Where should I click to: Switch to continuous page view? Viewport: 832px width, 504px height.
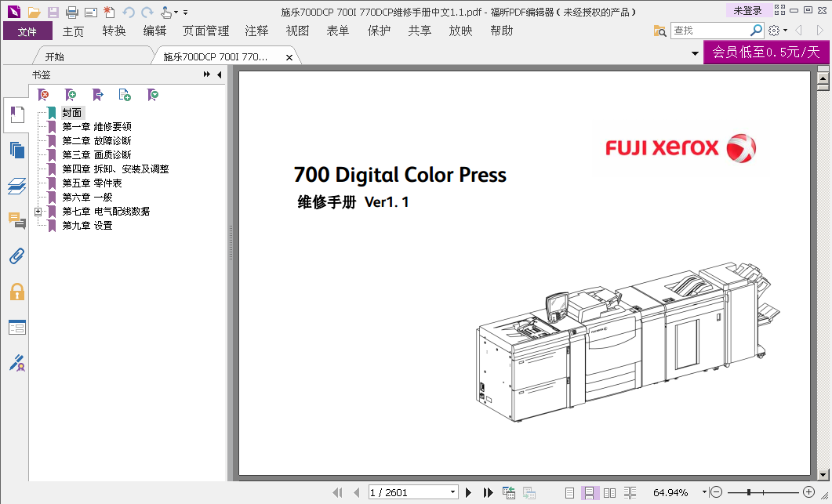(589, 493)
